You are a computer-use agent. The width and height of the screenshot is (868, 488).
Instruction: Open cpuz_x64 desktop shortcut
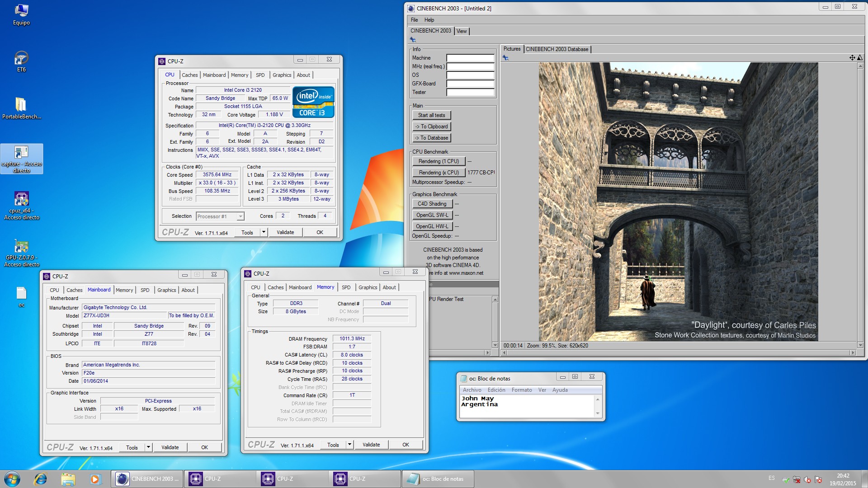point(21,206)
